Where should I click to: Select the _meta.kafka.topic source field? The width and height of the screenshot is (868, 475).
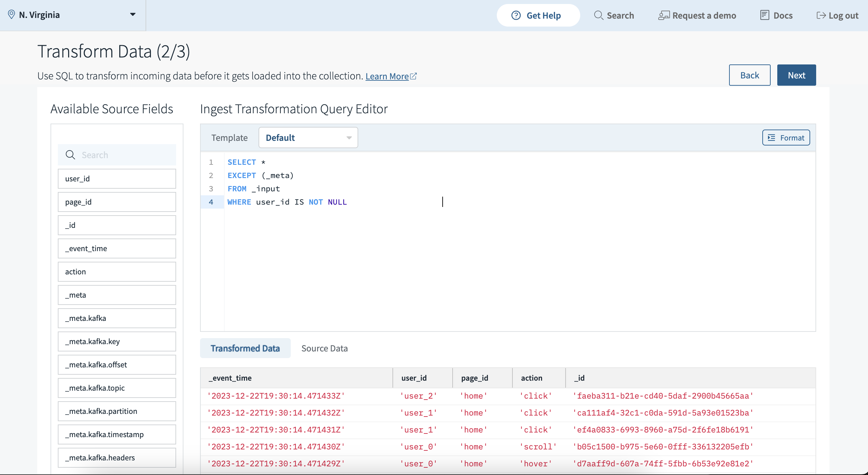[117, 388]
